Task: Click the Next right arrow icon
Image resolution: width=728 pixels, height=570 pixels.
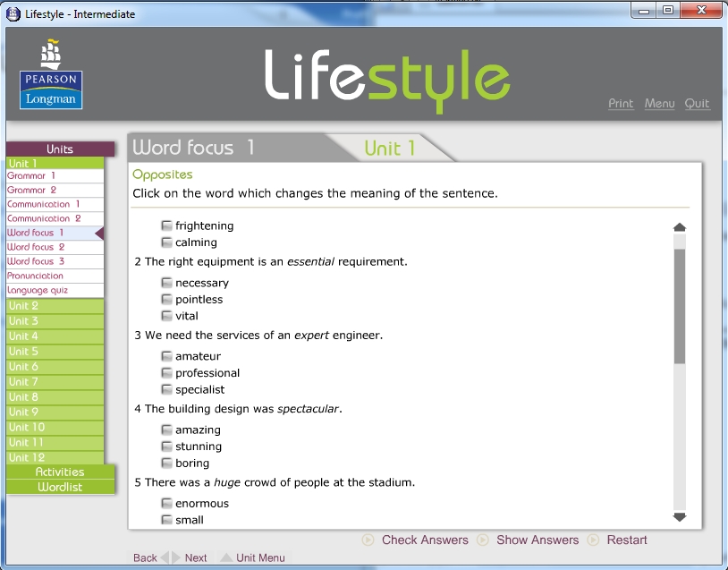Action: point(176,557)
